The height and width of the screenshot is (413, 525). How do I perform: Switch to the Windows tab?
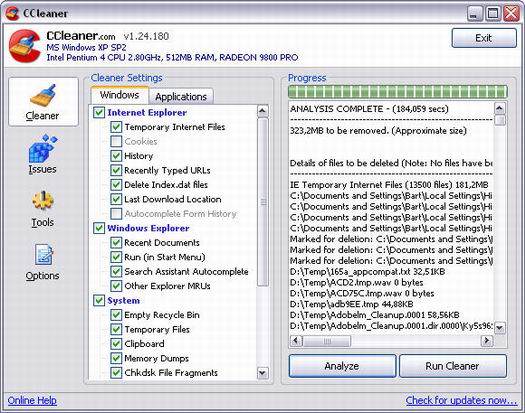coord(120,95)
